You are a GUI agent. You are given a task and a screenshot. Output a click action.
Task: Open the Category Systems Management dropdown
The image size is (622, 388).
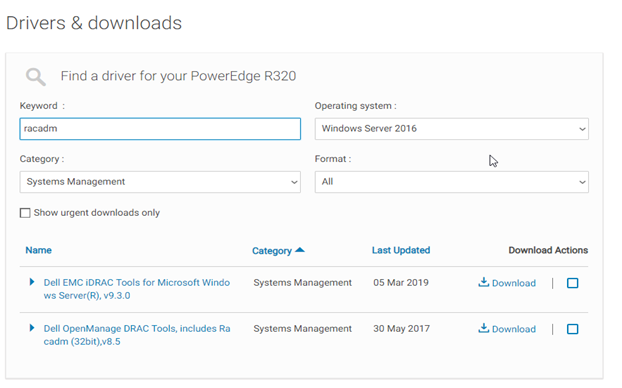(160, 182)
